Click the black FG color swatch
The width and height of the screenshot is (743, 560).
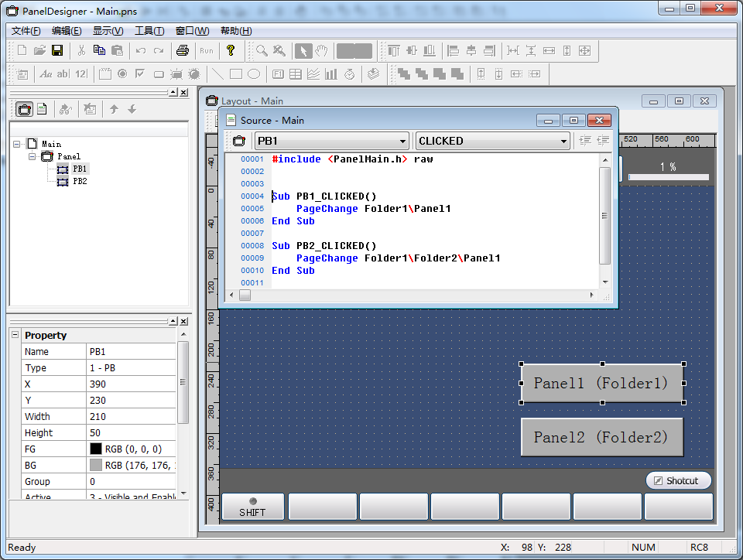point(96,449)
